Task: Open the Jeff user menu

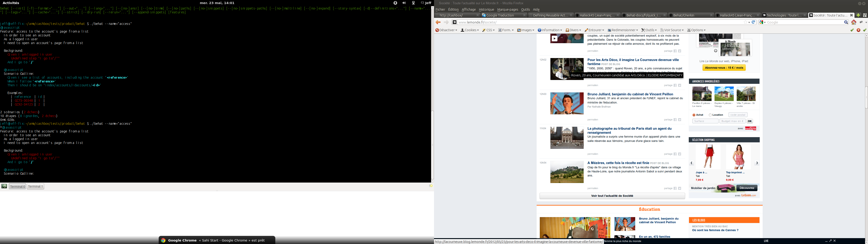Action: coord(426,3)
